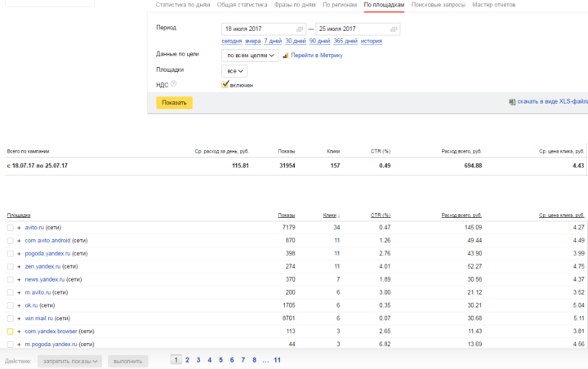Image resolution: width=588 pixels, height=369 pixels.
Task: Click the 'выполнить' button
Action: click(128, 361)
